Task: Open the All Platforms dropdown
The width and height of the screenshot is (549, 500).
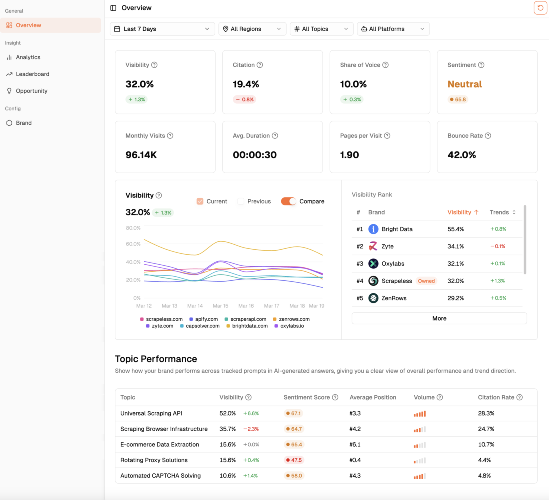Action: coord(393,29)
